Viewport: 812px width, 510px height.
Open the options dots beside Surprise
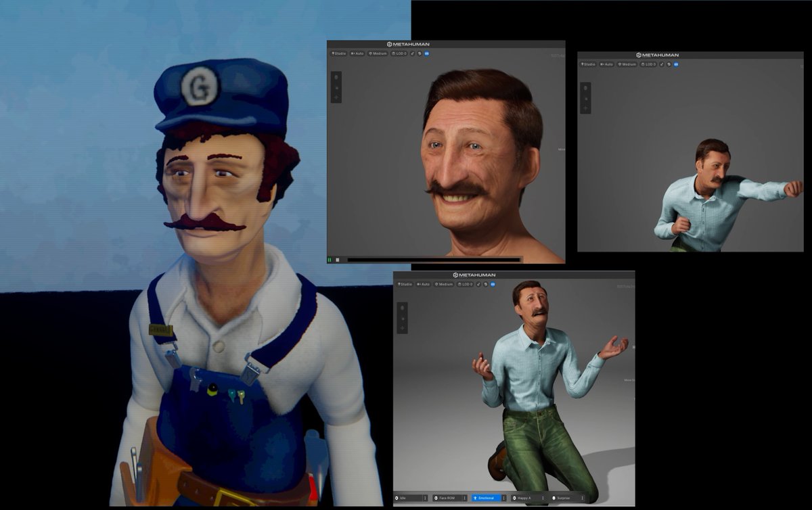[x=582, y=498]
